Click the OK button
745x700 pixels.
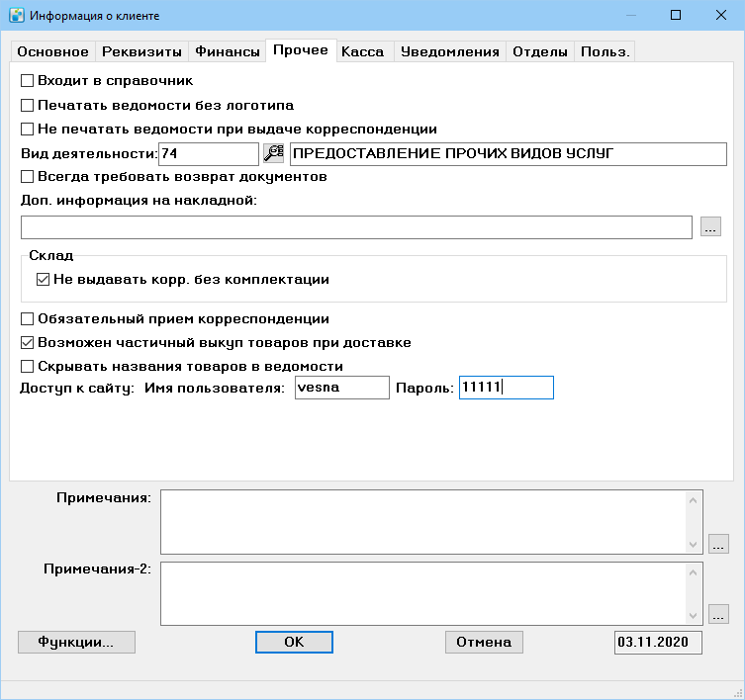(x=294, y=642)
